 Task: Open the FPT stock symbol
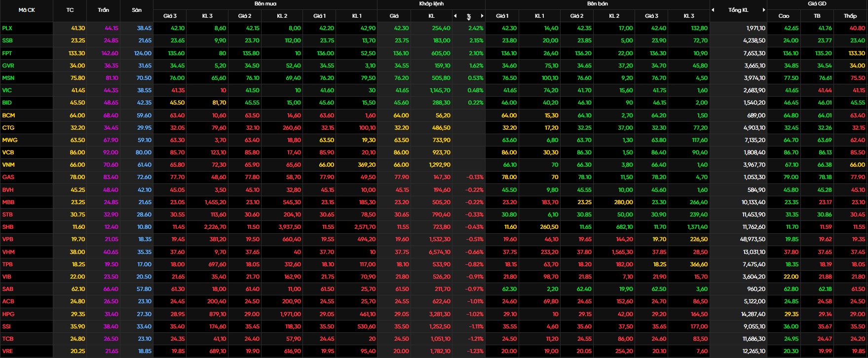[7, 53]
